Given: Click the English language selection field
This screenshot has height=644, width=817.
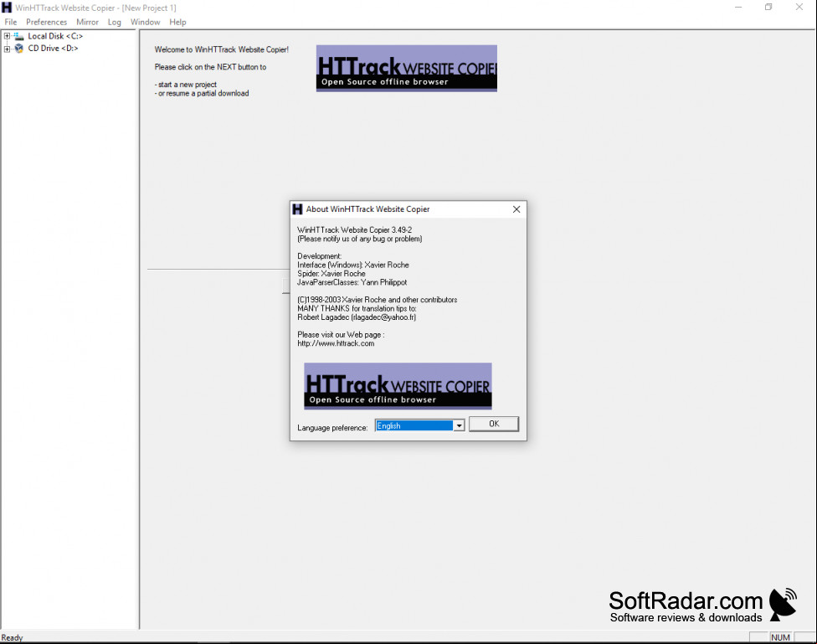Looking at the screenshot, I should pyautogui.click(x=414, y=425).
